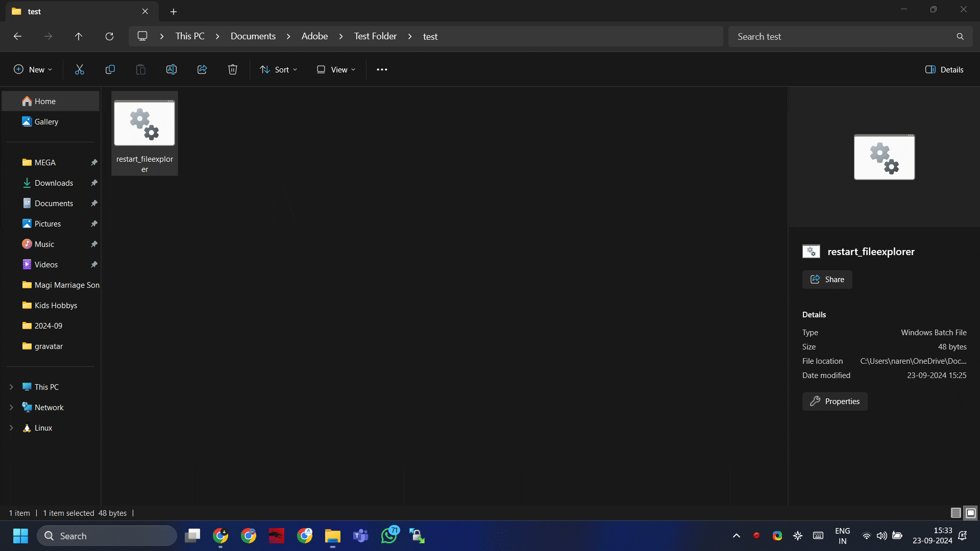Expand the This PC tree item

(x=11, y=387)
